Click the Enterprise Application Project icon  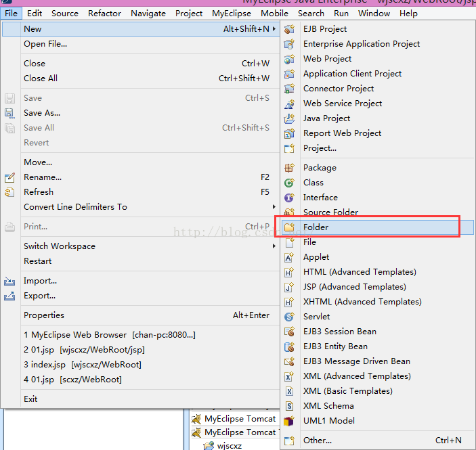pos(289,44)
